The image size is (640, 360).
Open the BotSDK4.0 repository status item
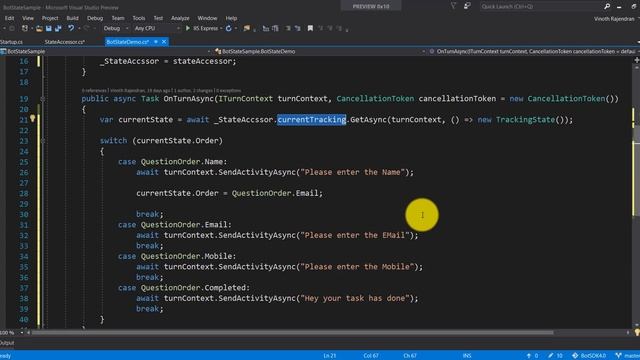click(x=589, y=356)
